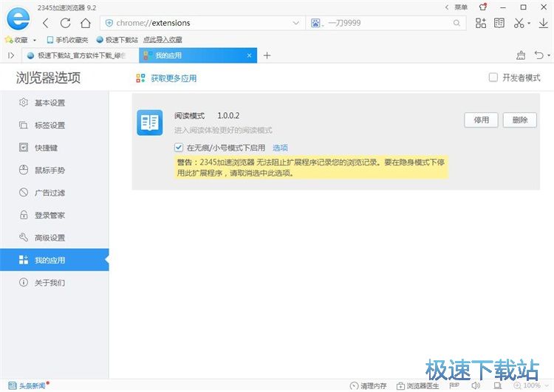Screen dimensions: 554x392
Task: Open 基本设置 in the sidebar
Action: click(55, 103)
